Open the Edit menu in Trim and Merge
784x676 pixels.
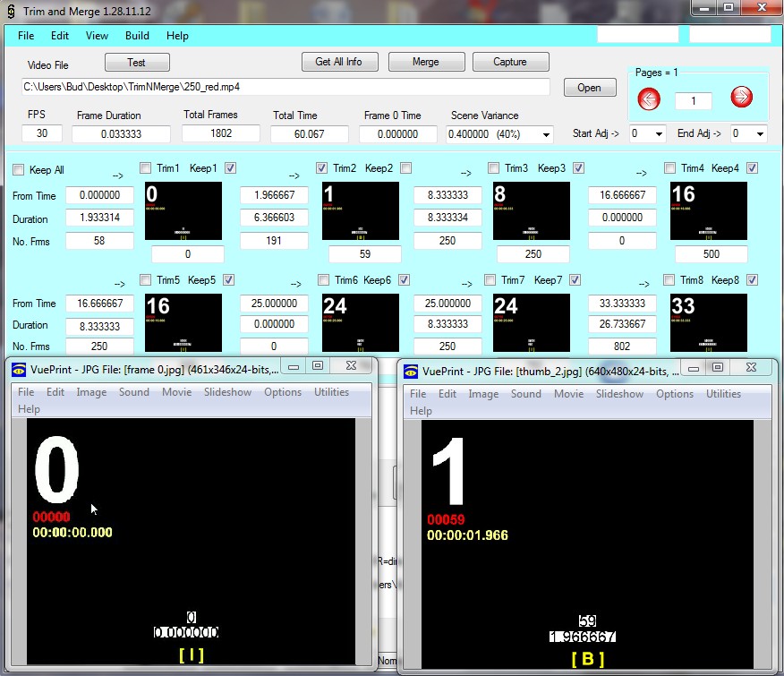tap(59, 36)
